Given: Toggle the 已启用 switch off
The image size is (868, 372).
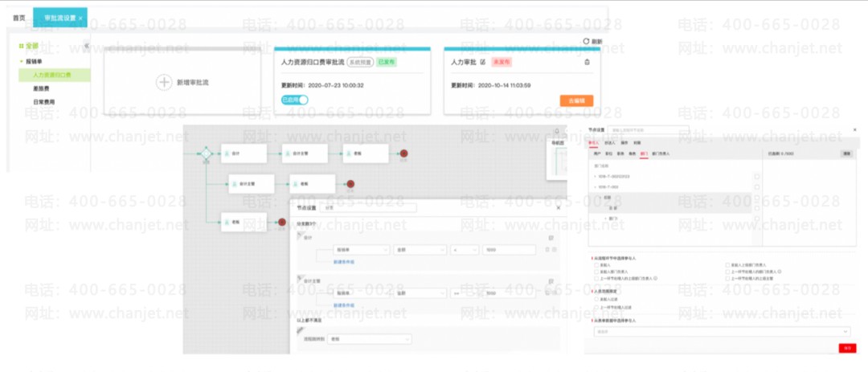Looking at the screenshot, I should (294, 100).
